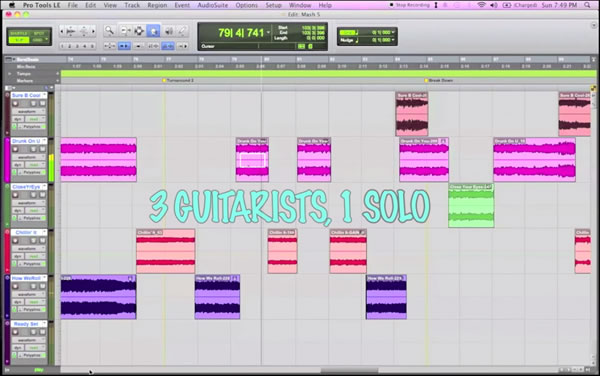The width and height of the screenshot is (600, 376).
Task: Open the AudioSuite menu
Action: 213,5
